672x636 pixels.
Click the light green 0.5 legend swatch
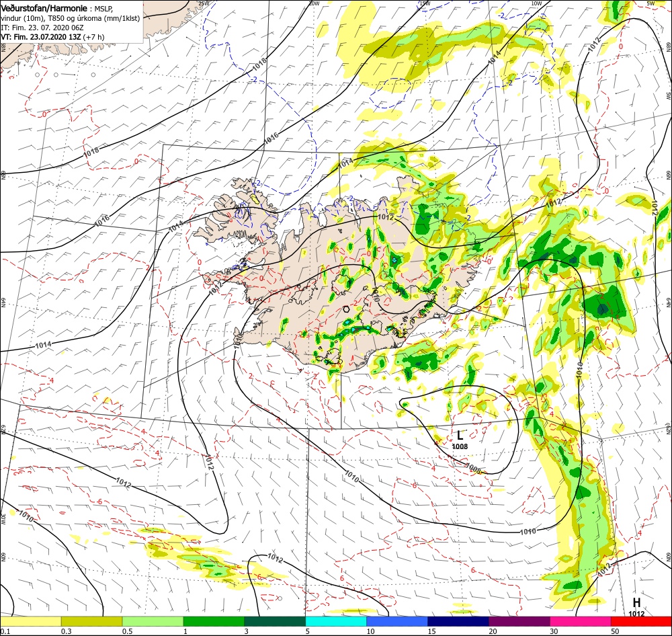153,621
